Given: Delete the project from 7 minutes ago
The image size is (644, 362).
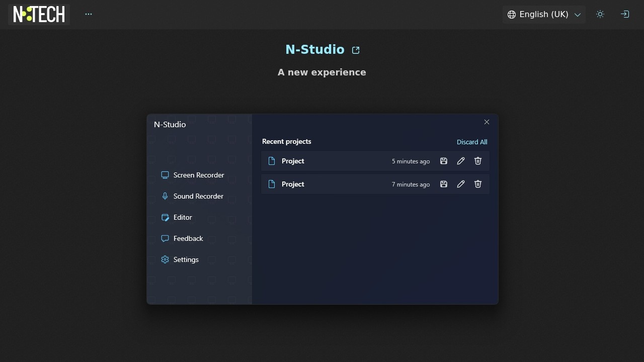Looking at the screenshot, I should pyautogui.click(x=478, y=184).
